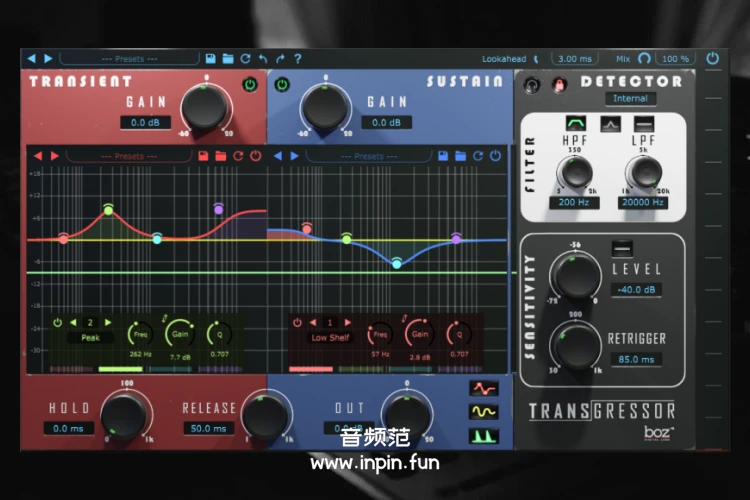The height and width of the screenshot is (500, 750).
Task: Toggle the Transient section power button
Action: (x=250, y=85)
